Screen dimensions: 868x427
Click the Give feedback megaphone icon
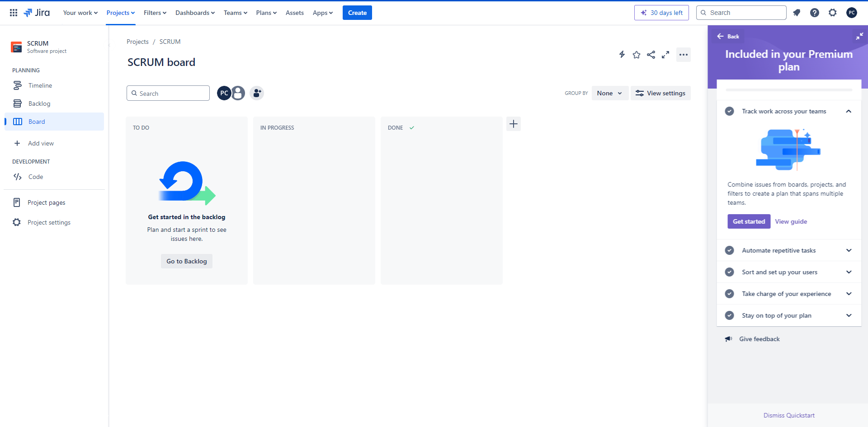[x=728, y=339]
